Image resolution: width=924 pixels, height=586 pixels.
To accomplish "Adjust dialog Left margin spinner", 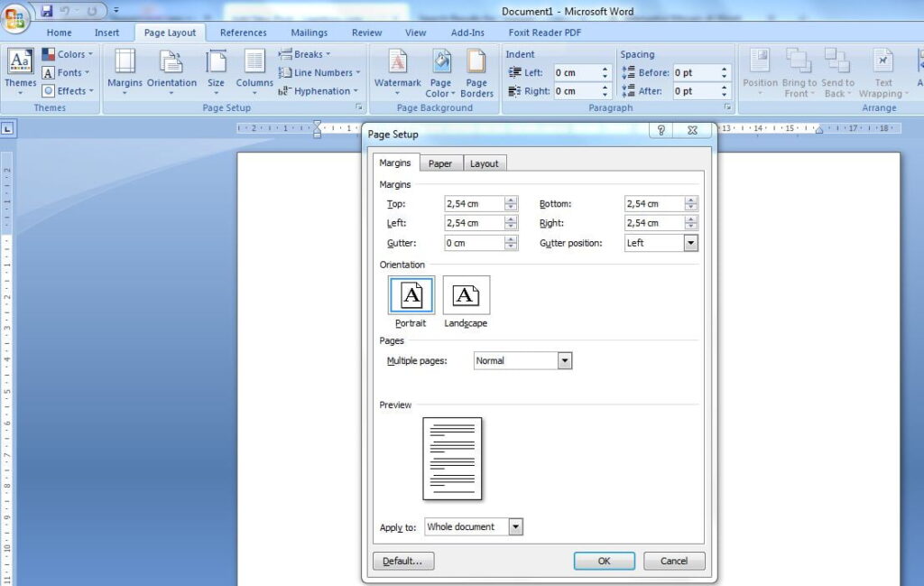I will [x=511, y=223].
